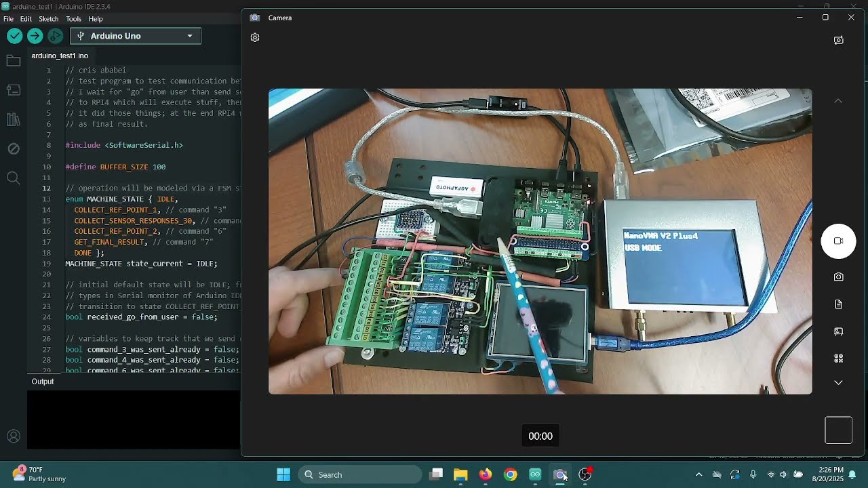Click the down chevron below camera modes
Viewport: 868px width, 488px height.
pos(839,383)
